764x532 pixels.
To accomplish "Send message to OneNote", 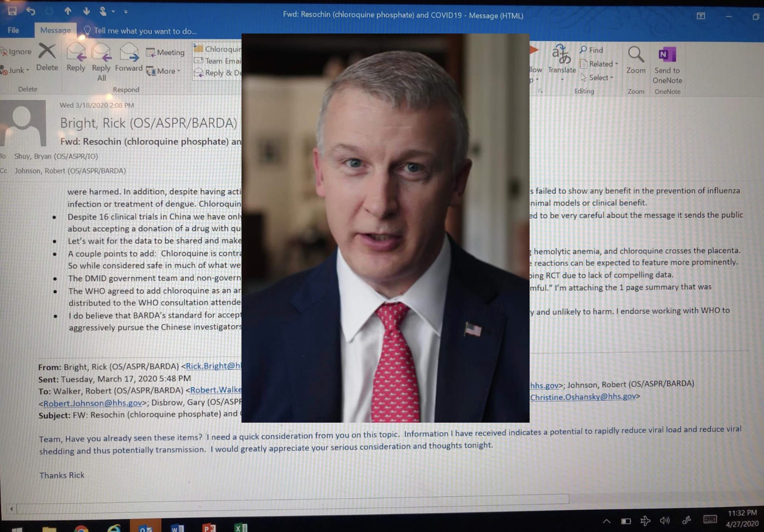I will pos(667,55).
